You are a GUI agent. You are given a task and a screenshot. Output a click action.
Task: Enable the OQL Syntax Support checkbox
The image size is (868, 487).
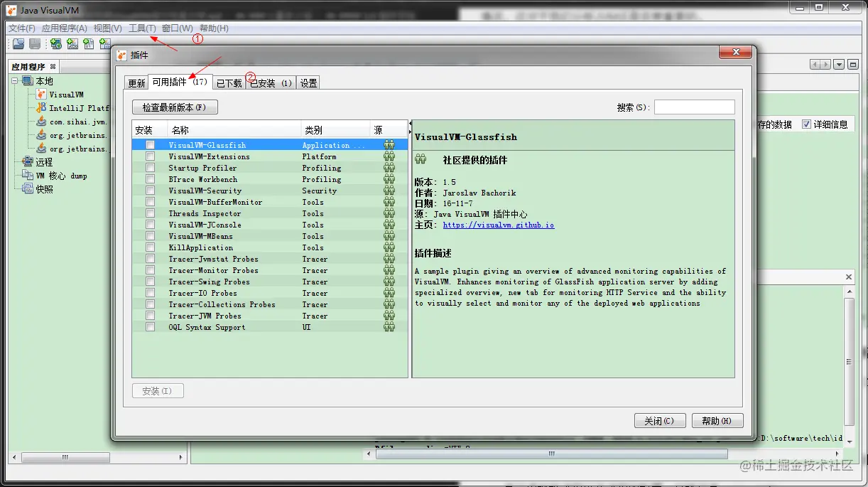point(150,327)
